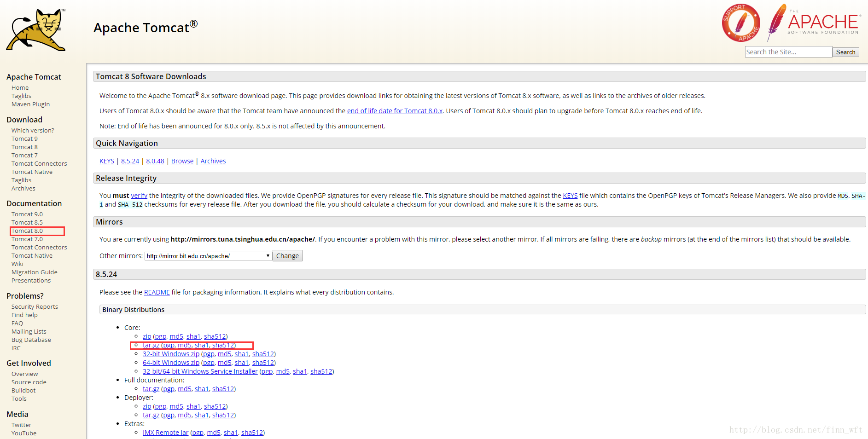
Task: Go to Tomcat 8 download page
Action: (x=24, y=147)
